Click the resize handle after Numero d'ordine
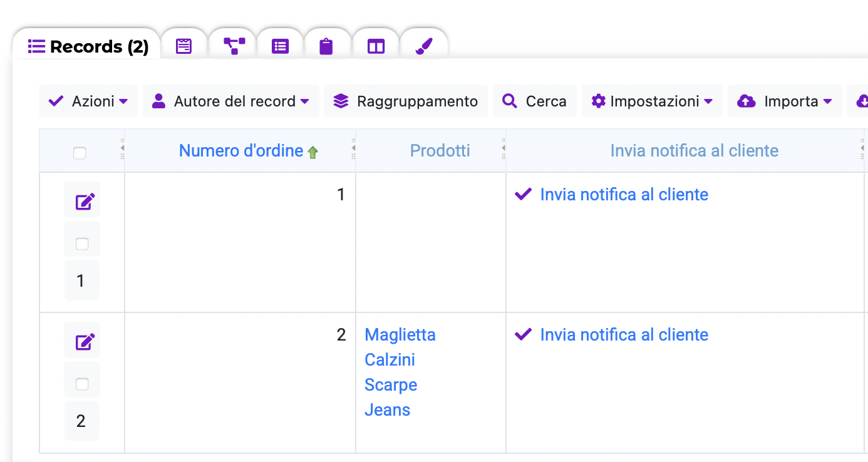This screenshot has width=868, height=462. tap(353, 148)
